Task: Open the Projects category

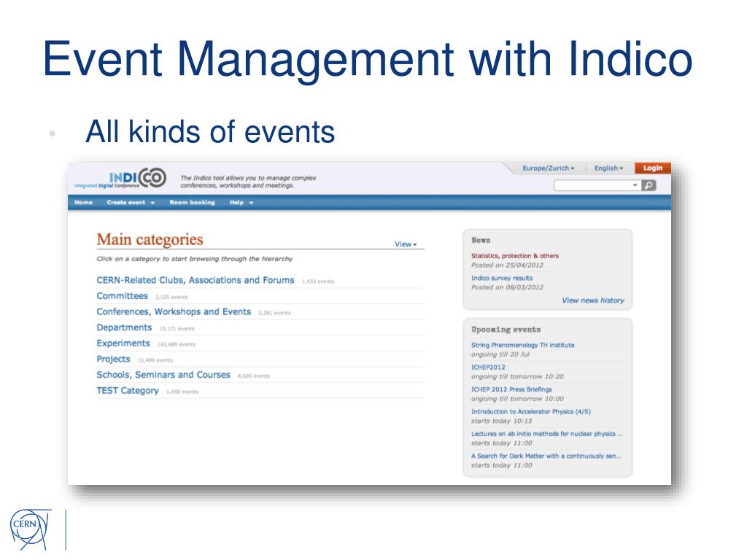Action: [113, 359]
